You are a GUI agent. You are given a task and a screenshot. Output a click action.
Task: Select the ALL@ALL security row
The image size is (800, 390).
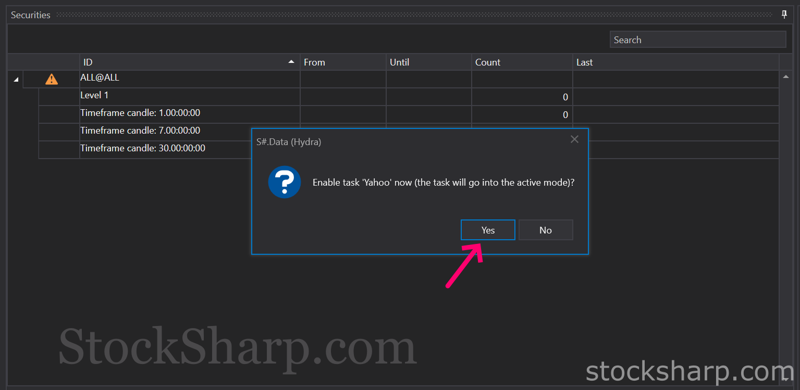(393, 80)
